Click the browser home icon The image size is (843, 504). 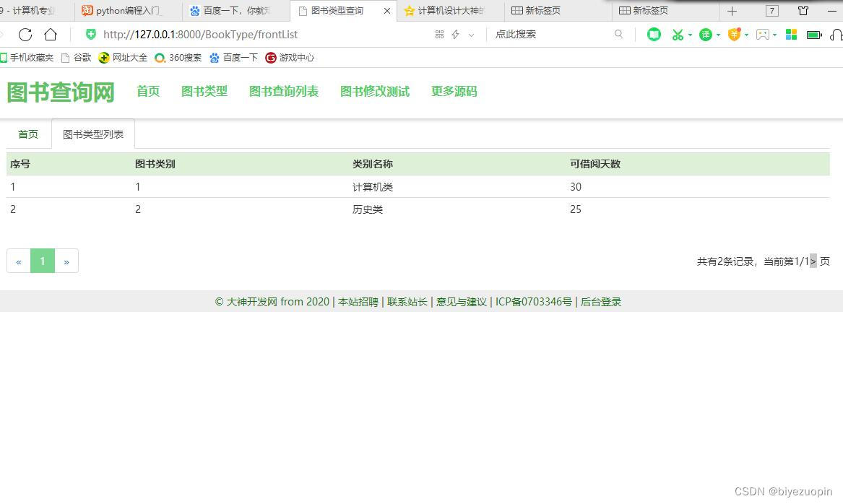[50, 34]
